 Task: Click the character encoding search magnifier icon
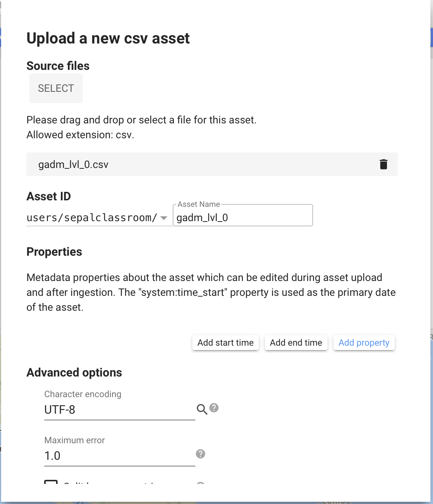[202, 409]
